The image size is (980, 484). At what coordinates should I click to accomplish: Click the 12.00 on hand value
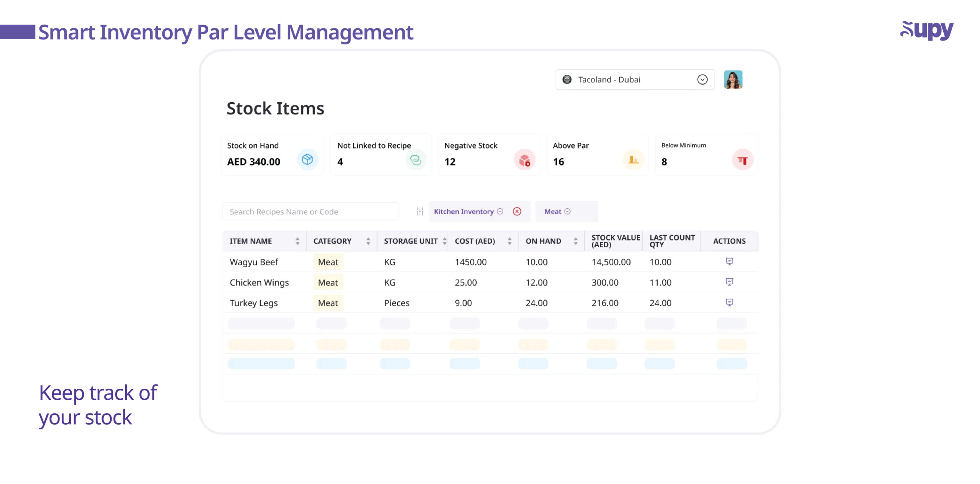click(536, 283)
